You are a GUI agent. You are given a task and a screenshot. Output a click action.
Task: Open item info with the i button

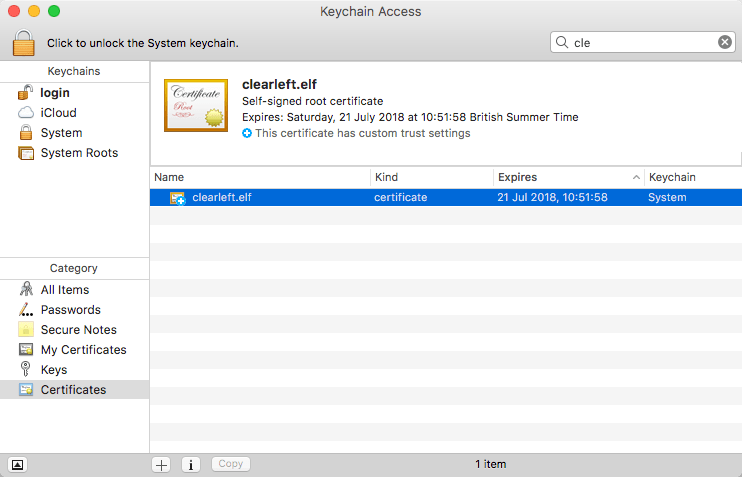pos(191,464)
